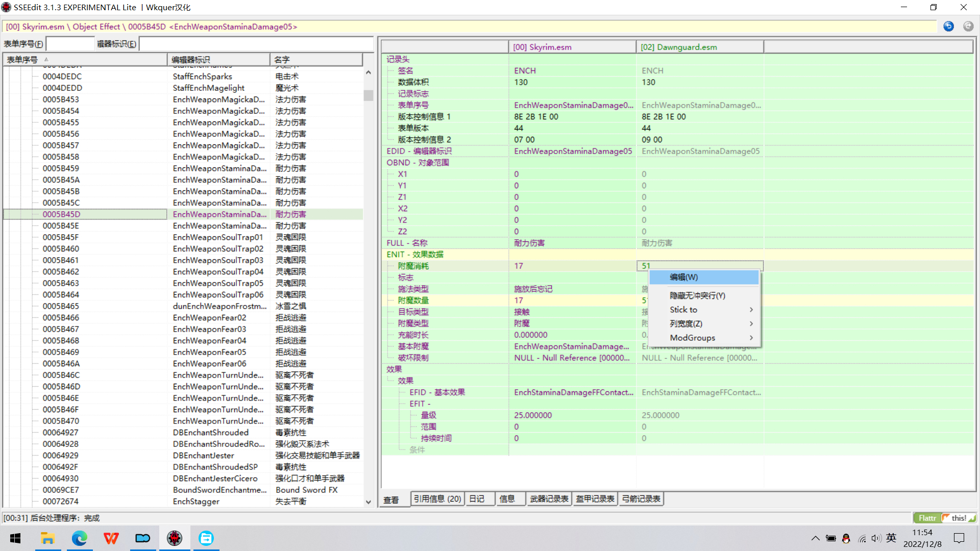Screen dimensions: 980x551
Task: Select record 0005B466 EnchWeaponFear02
Action: (183, 317)
